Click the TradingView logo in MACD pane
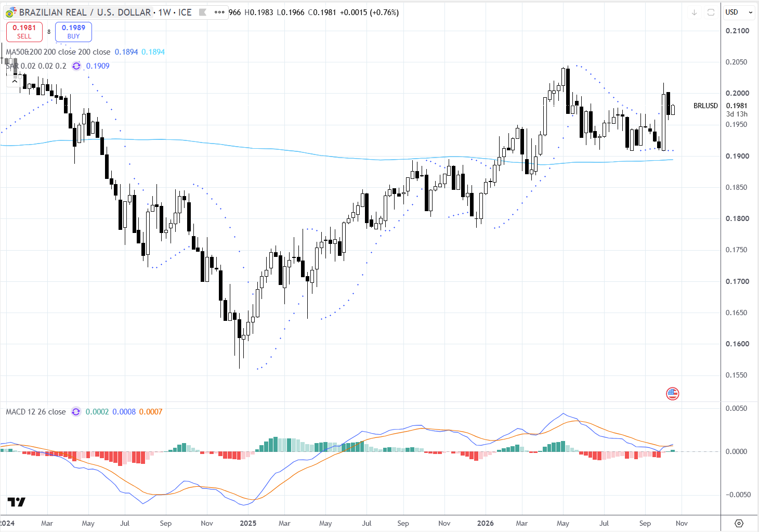Screen dimensions: 759x532 point(16,502)
